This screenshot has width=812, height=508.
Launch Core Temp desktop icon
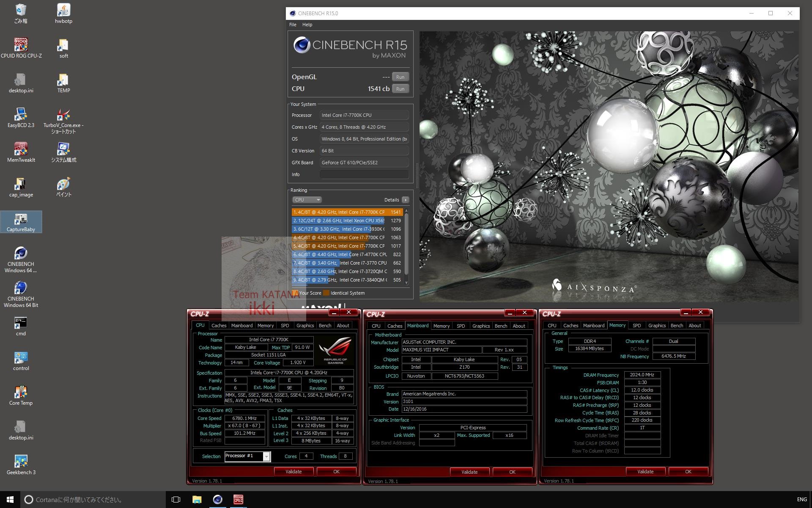(21, 395)
